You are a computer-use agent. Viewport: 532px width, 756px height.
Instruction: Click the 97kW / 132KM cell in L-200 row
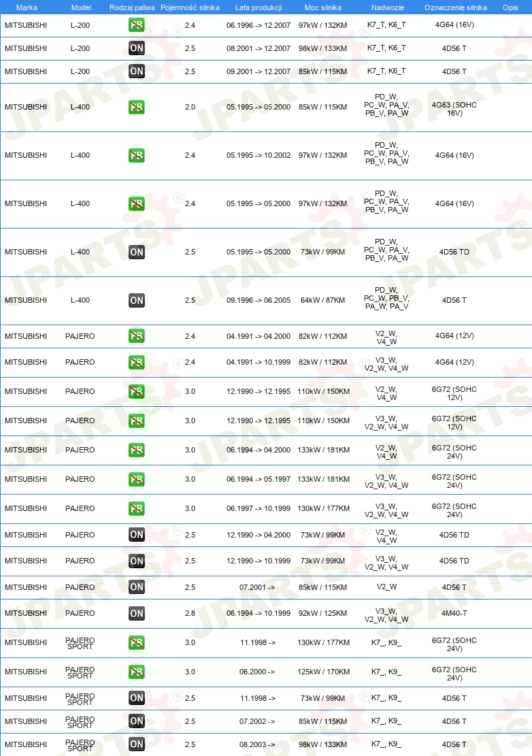click(322, 25)
